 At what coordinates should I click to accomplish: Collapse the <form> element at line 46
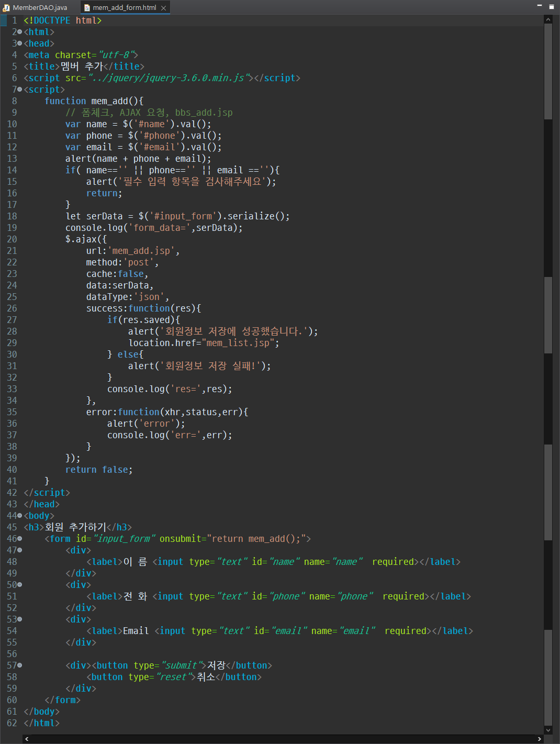[20, 539]
